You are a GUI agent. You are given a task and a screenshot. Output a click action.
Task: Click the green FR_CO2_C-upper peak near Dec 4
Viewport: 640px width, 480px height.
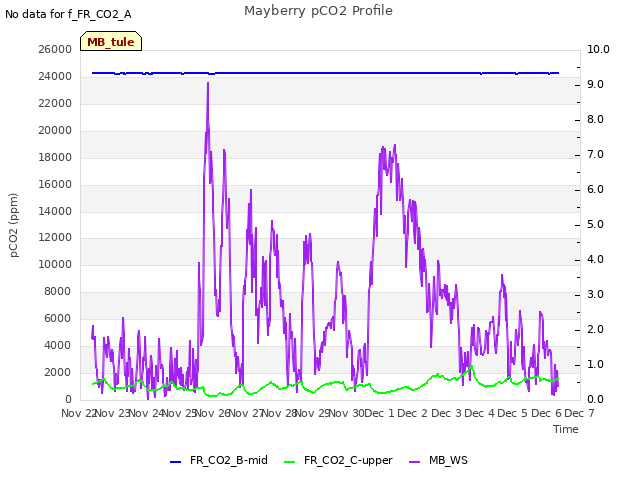click(x=472, y=367)
